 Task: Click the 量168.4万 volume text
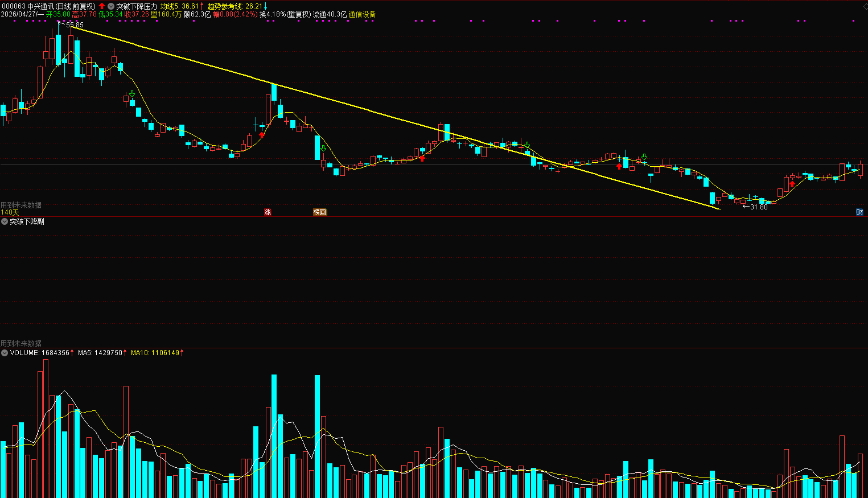(166, 14)
